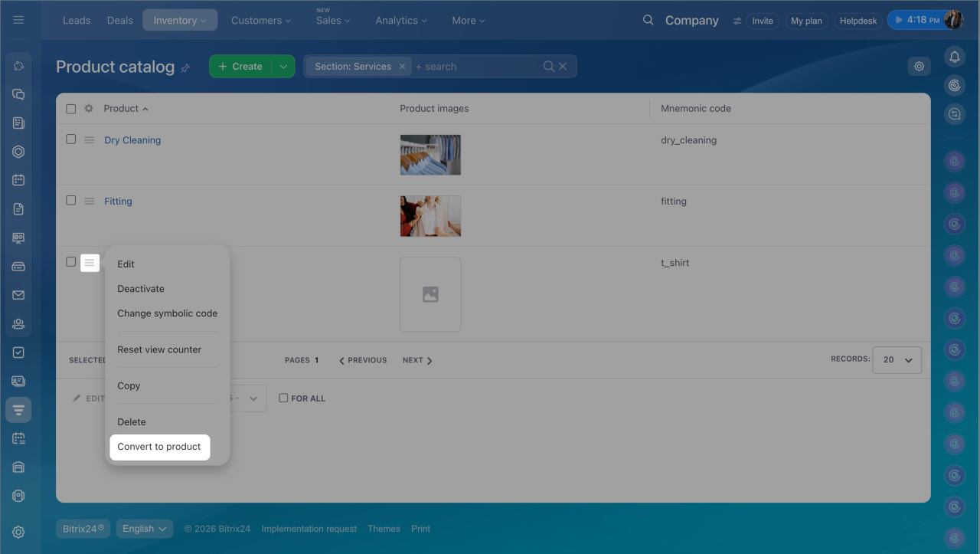
Task: Click the search magnifier in top bar
Action: pyautogui.click(x=648, y=21)
